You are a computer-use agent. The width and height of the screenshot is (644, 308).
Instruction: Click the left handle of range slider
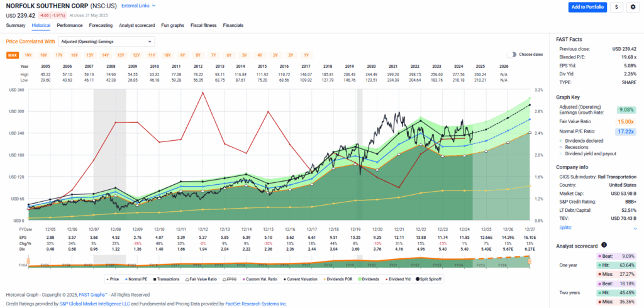(x=28, y=261)
